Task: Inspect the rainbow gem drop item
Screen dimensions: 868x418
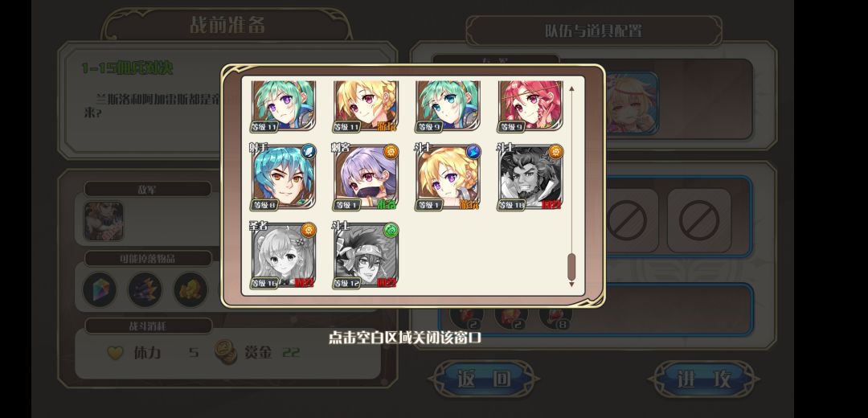Action: (x=100, y=289)
